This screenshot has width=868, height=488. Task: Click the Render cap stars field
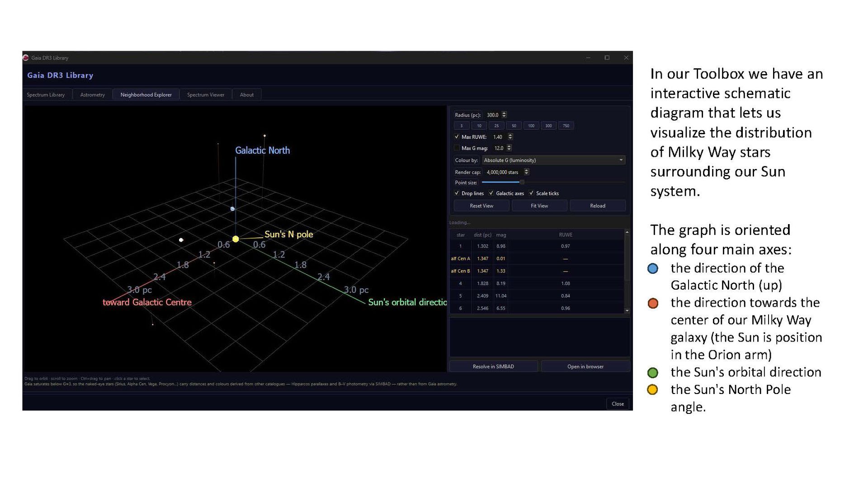point(504,172)
